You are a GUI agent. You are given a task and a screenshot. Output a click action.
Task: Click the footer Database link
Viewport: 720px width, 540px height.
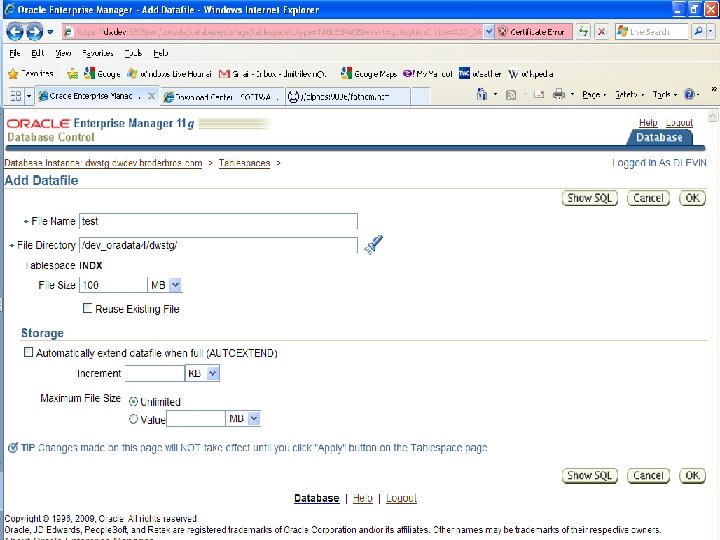coord(316,498)
